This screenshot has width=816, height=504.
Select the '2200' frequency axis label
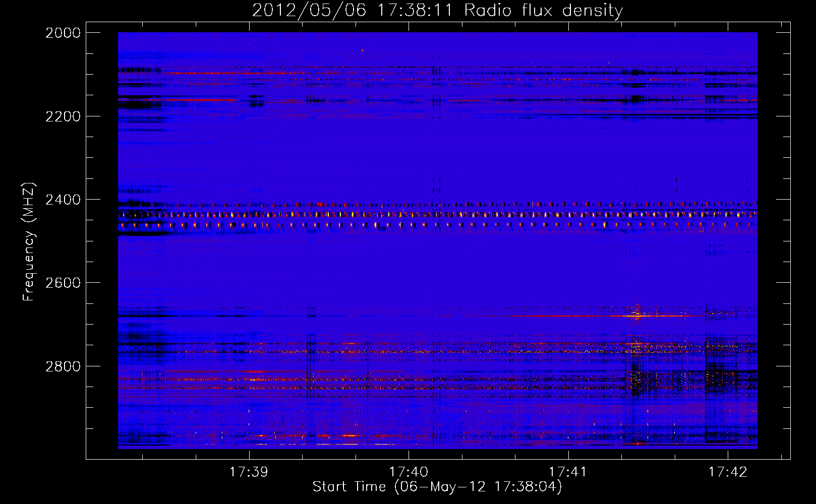63,116
